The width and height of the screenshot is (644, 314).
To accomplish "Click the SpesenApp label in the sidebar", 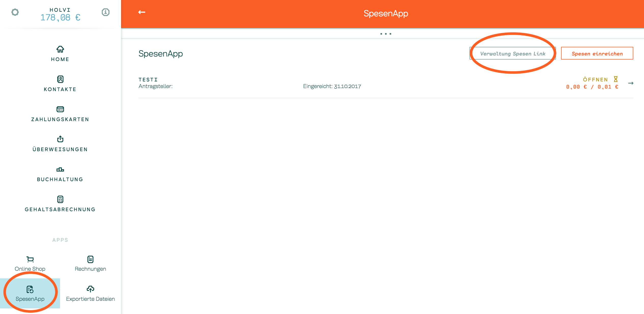I will pos(30,299).
